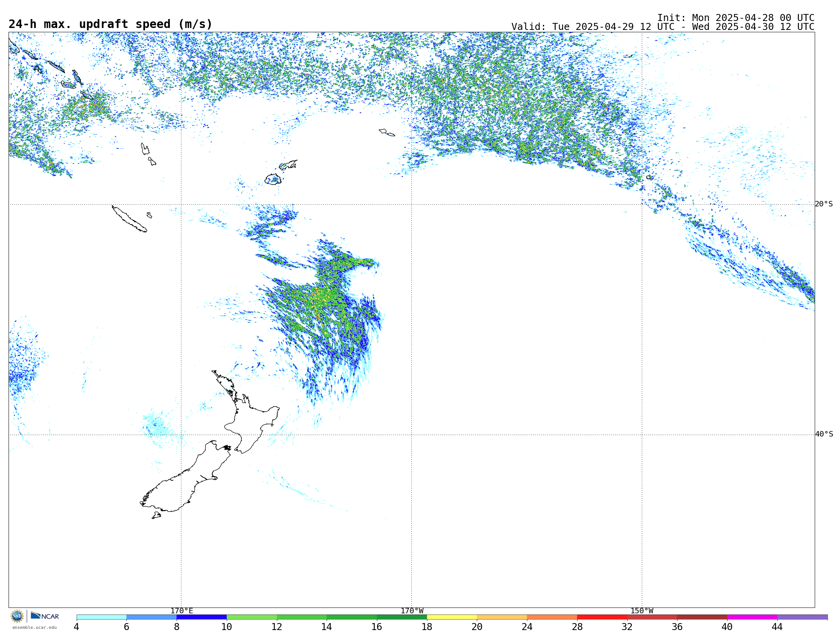Pick the dark green 16–18 colorbar swatch
The width and height of the screenshot is (840, 632).
[402, 617]
